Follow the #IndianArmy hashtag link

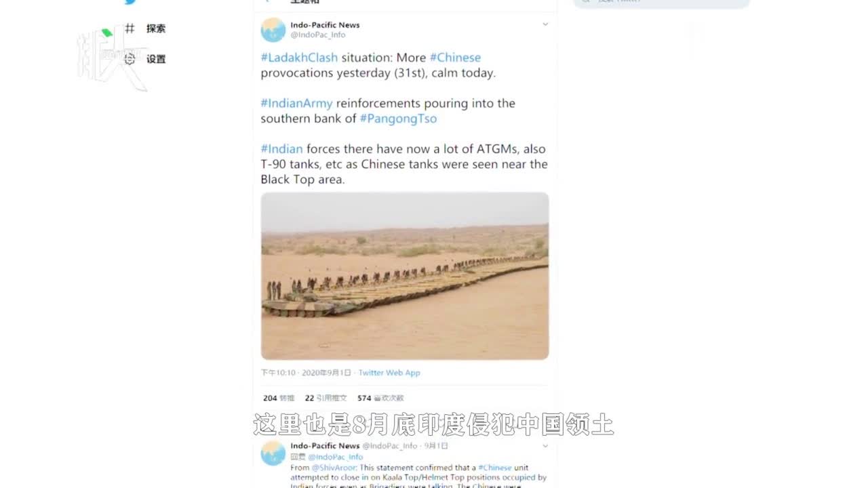pyautogui.click(x=296, y=103)
